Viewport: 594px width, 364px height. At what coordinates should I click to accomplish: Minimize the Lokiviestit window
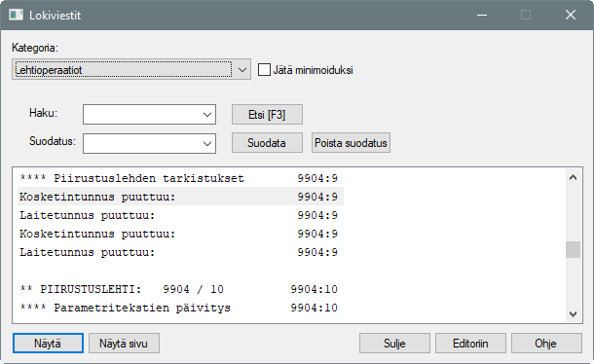482,16
